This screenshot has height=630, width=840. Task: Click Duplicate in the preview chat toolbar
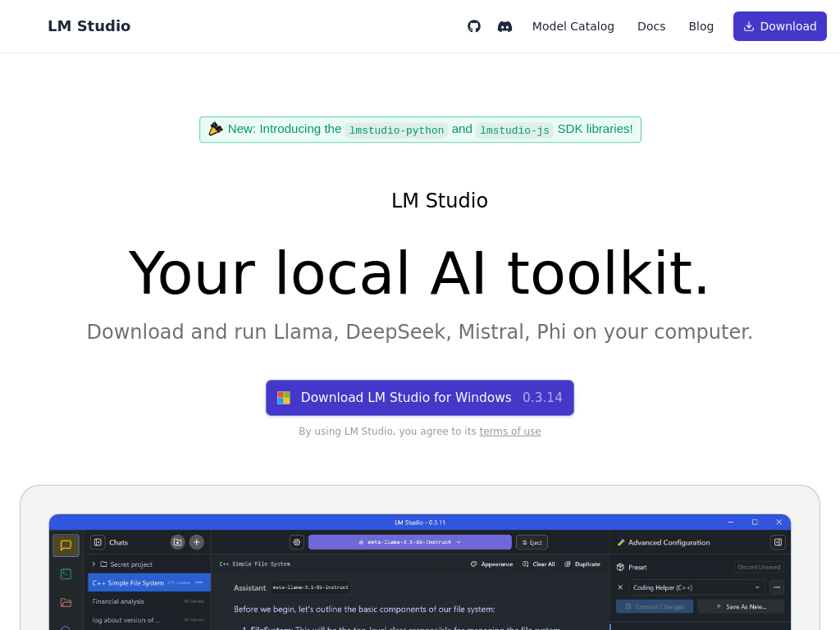click(x=582, y=564)
